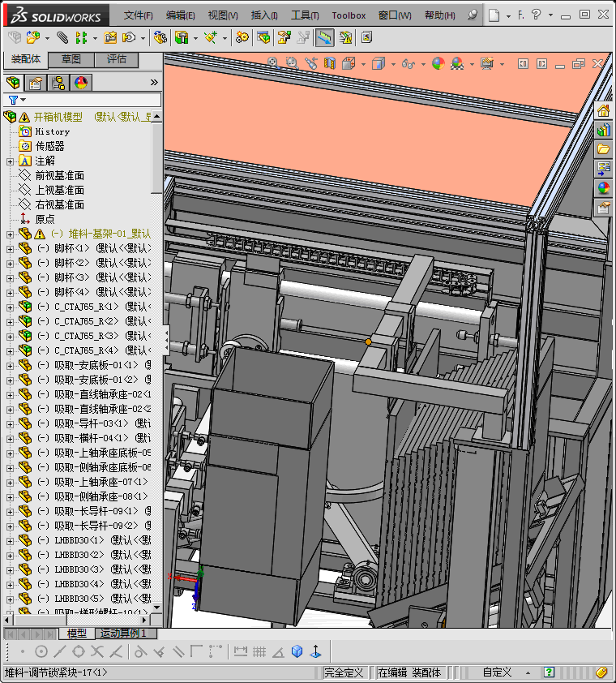Image resolution: width=616 pixels, height=683 pixels.
Task: Expand the 脚杯<1> component node
Action: click(10, 248)
